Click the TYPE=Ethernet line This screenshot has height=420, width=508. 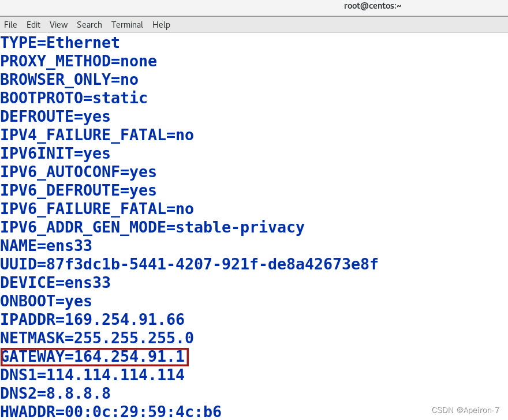pyautogui.click(x=59, y=42)
